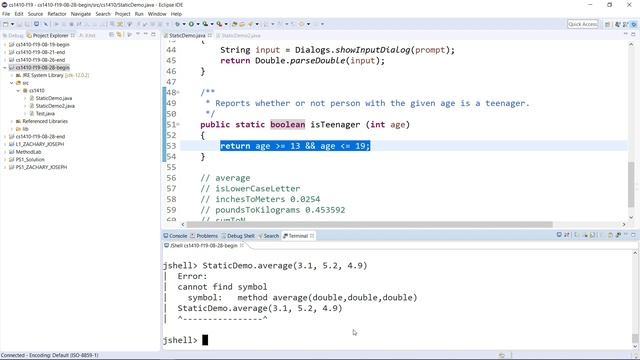The height and width of the screenshot is (360, 640).
Task: Open the New file dropdown arrow
Action: point(12,24)
